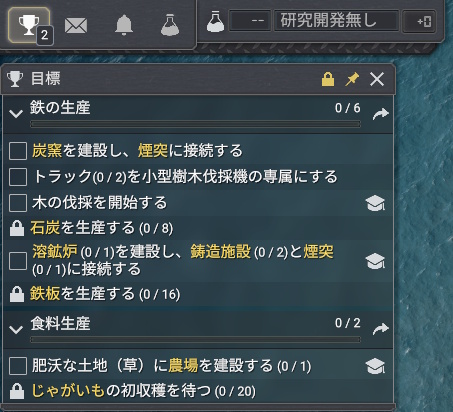This screenshot has width=453, height=412.
Task: Check the トラック専属 goal checkbox
Action: coord(18,177)
